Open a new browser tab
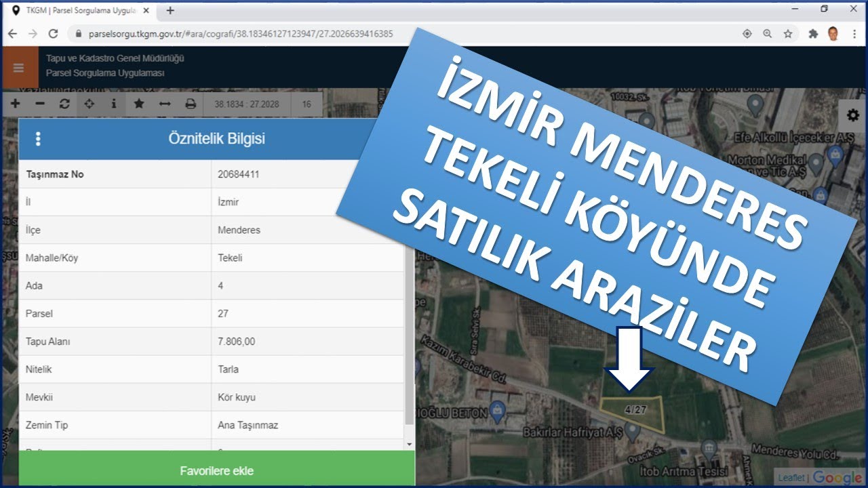This screenshot has width=868, height=488. coord(170,10)
